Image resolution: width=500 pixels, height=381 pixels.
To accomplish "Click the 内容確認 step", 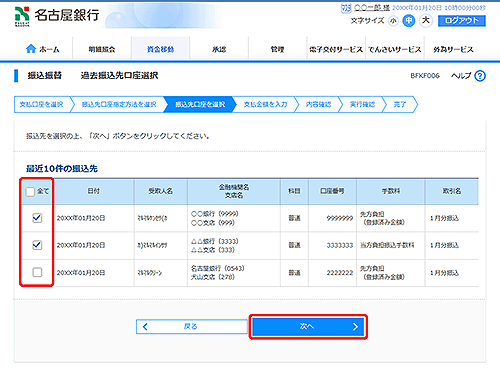I will click(318, 105).
